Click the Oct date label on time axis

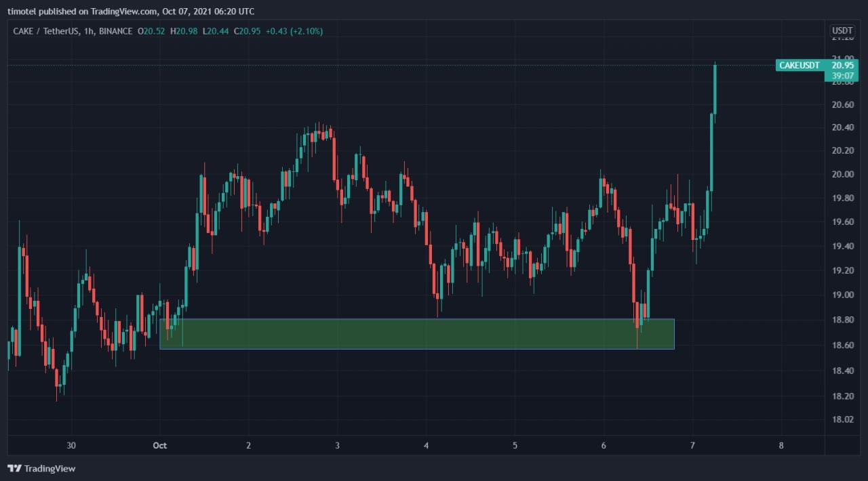[x=160, y=445]
